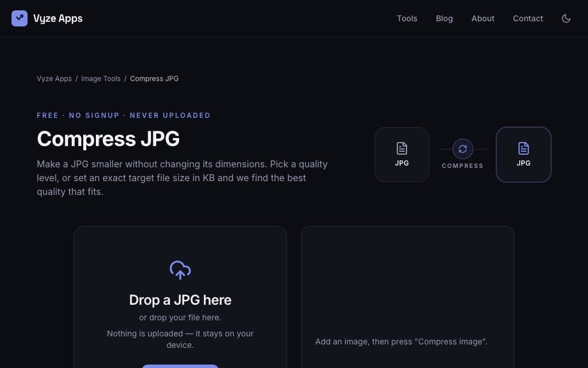Click the highlighted right JPG format card
The image size is (588, 368).
tap(524, 155)
